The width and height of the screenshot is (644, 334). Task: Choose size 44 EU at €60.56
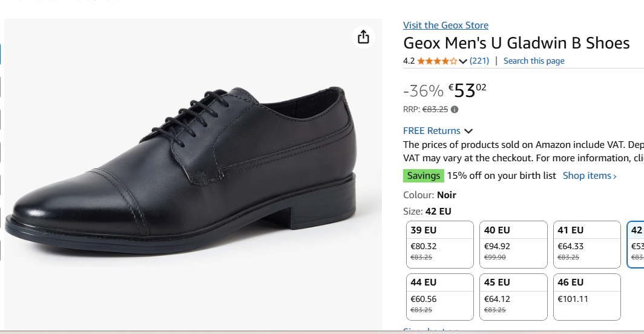pyautogui.click(x=439, y=296)
